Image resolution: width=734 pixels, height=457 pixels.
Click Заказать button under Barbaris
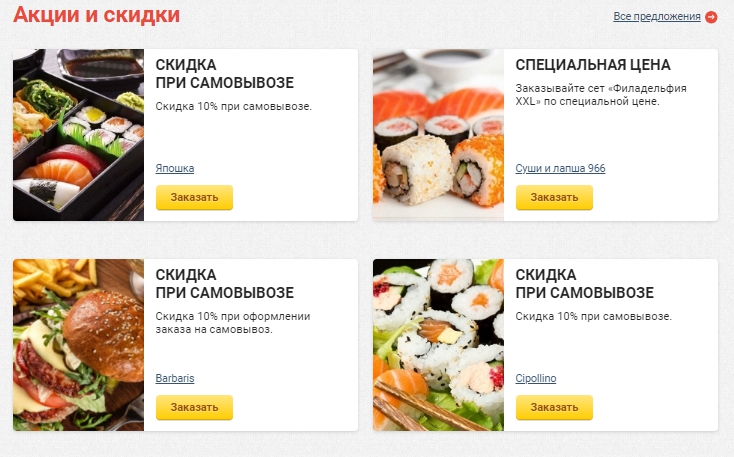coord(194,407)
